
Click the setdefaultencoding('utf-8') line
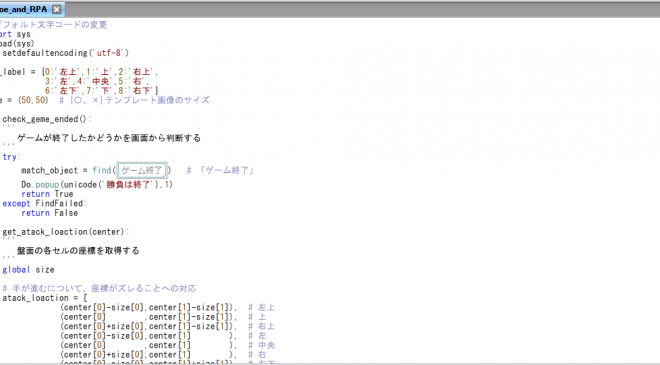pyautogui.click(x=65, y=53)
